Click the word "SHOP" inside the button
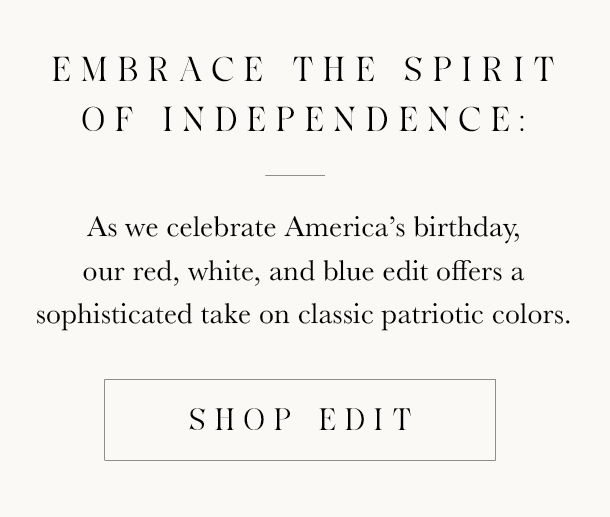 [x=241, y=419]
